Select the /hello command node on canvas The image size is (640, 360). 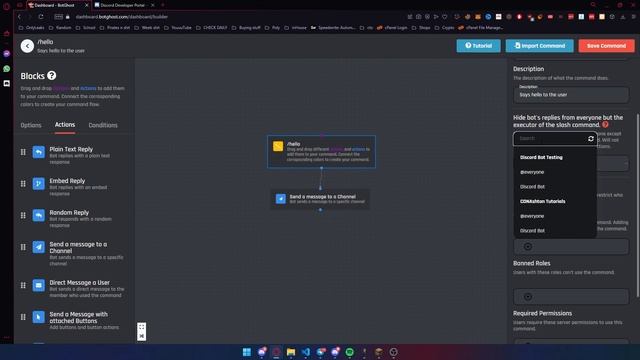tap(322, 152)
